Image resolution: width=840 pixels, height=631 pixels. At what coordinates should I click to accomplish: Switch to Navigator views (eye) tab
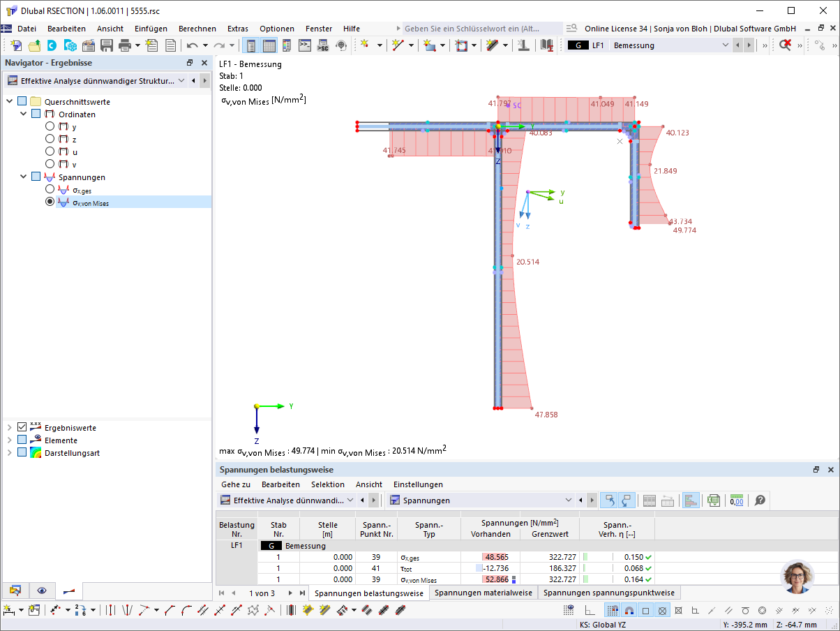click(x=42, y=591)
